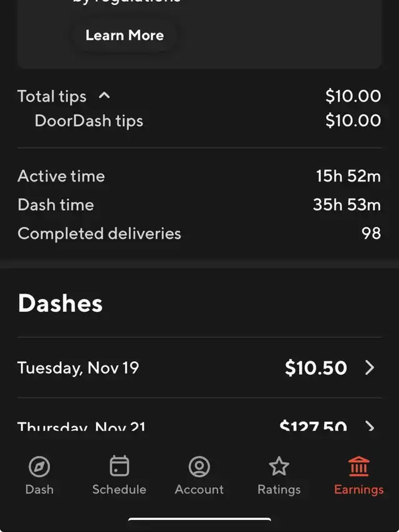Click chevron beside the $127.50 dash
This screenshot has height=532, width=399.
tap(370, 427)
